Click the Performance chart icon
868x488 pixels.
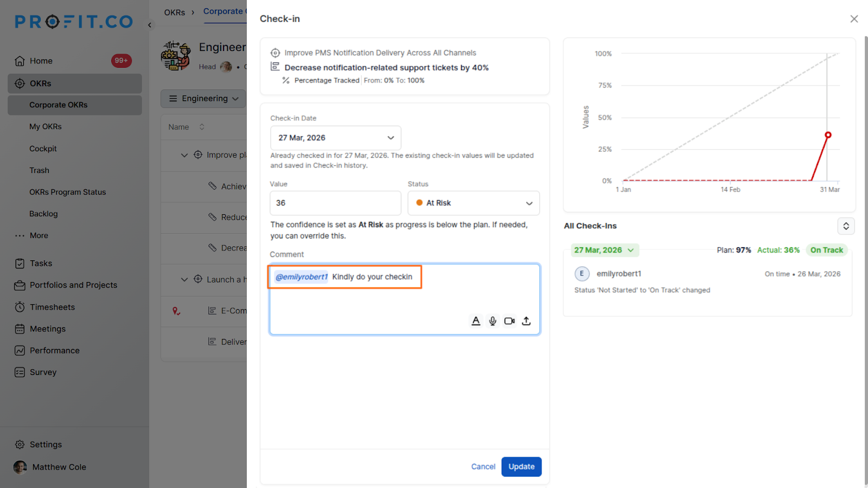[x=20, y=350]
